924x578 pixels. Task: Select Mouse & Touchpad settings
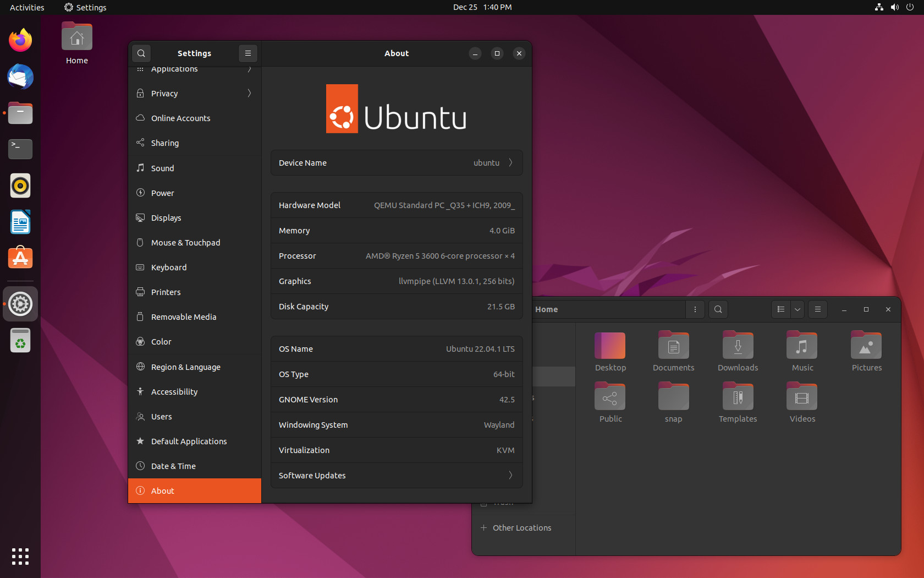[x=195, y=243]
